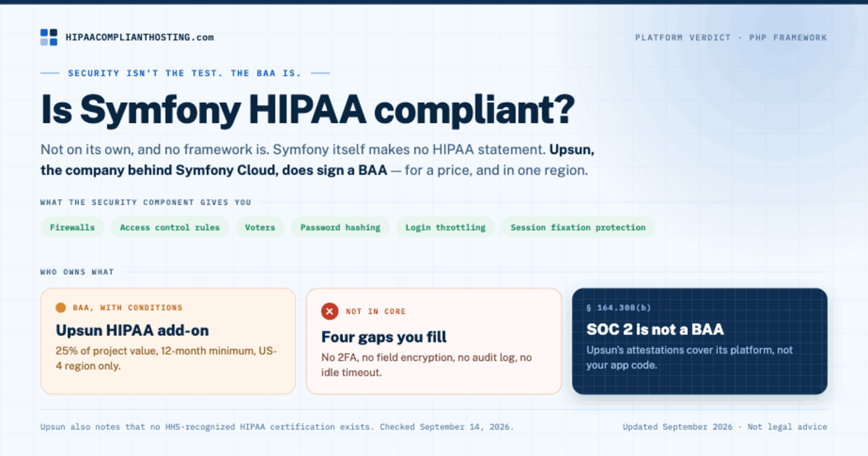
Task: Click 'BAA, WITH CONDITIONS' label
Action: [128, 308]
